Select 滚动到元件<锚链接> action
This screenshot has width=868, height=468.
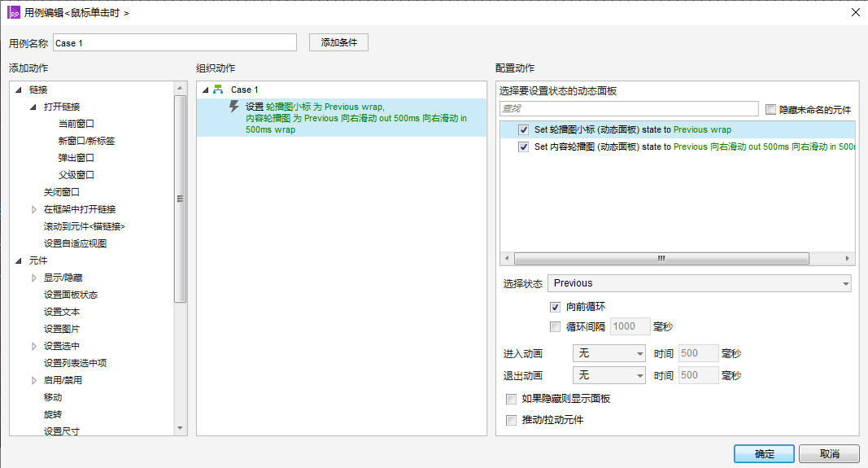coord(84,226)
